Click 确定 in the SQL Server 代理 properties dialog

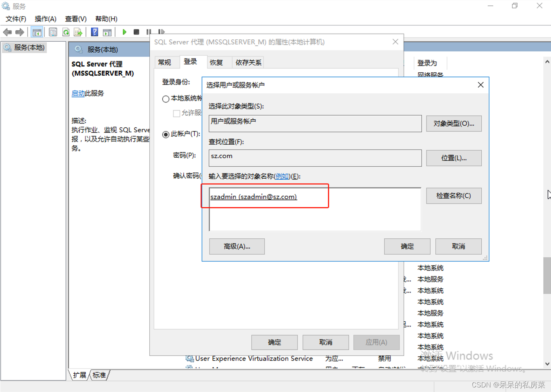click(x=274, y=342)
